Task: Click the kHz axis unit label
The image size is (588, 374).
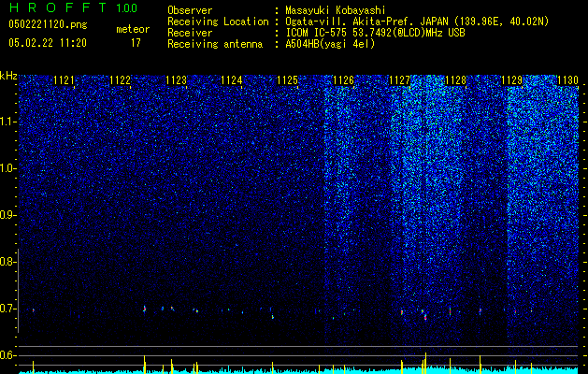Action: 8,76
